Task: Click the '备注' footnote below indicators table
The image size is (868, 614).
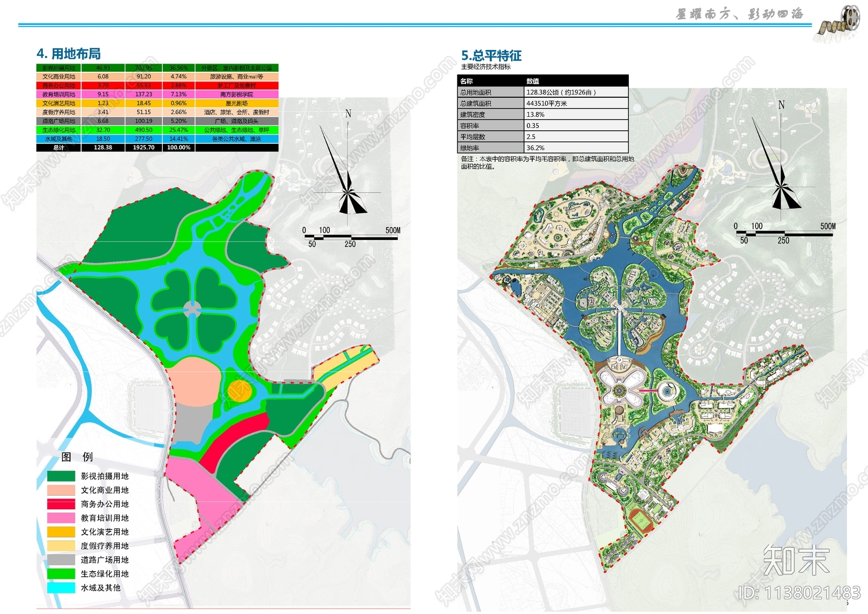Action: 547,163
